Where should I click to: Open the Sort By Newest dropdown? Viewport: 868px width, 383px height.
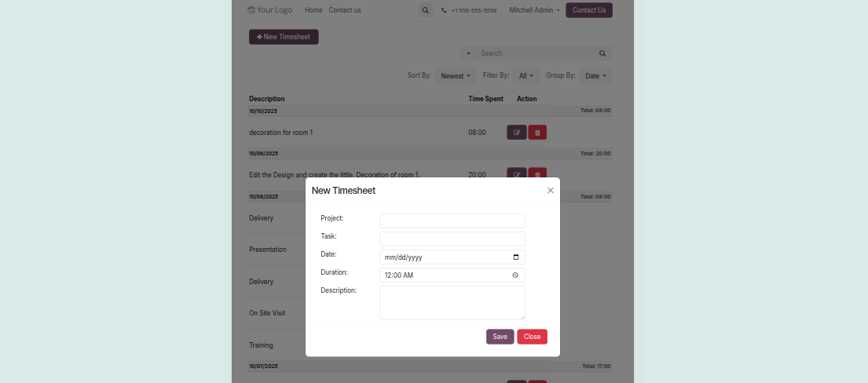click(x=456, y=76)
